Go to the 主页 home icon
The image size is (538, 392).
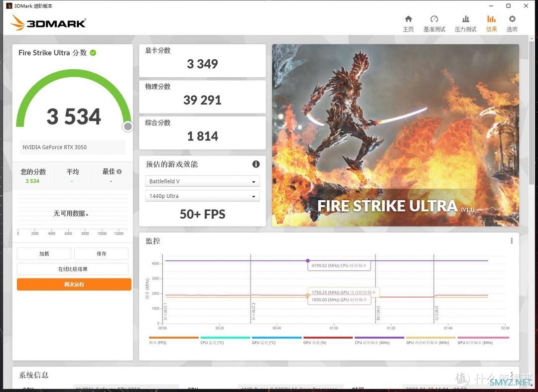408,19
